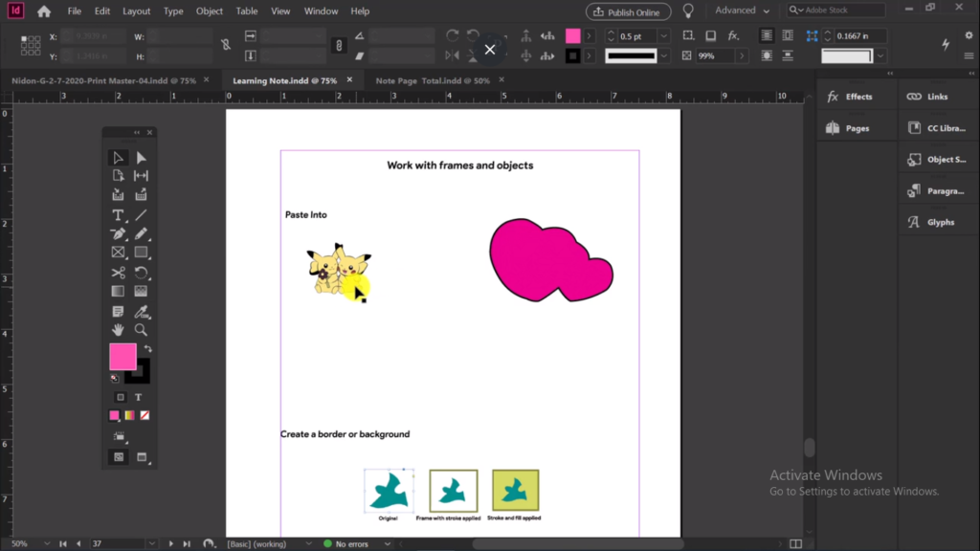Select the Gradient Feather tool

(x=142, y=291)
